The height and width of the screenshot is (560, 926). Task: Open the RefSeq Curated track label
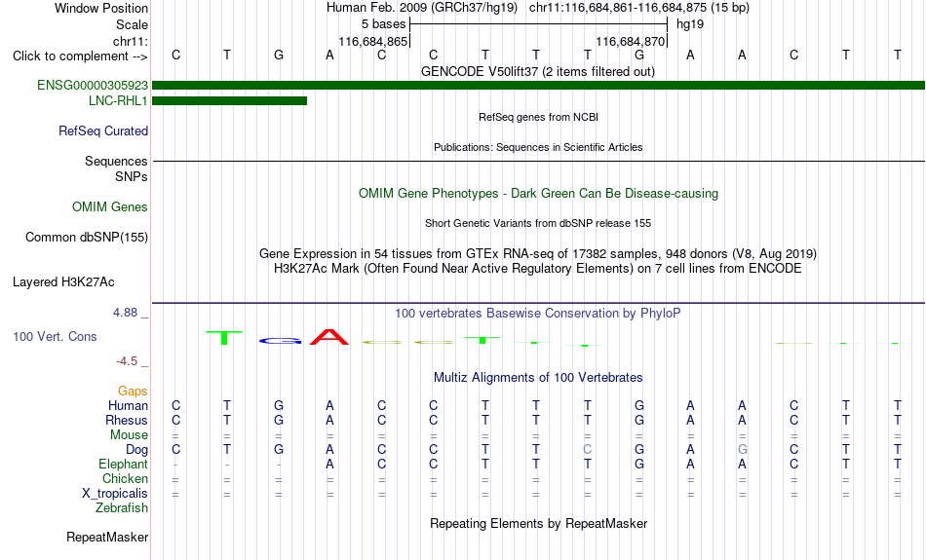tap(102, 131)
